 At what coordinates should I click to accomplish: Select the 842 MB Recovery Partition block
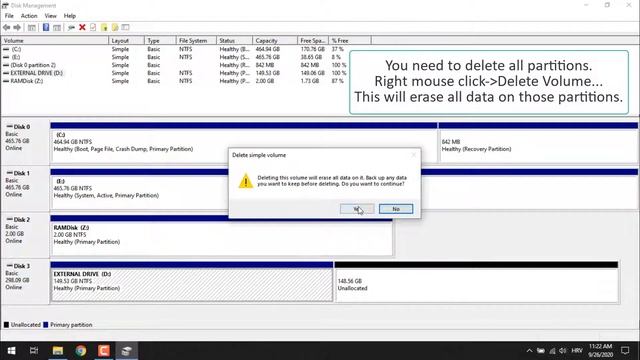tap(538, 142)
